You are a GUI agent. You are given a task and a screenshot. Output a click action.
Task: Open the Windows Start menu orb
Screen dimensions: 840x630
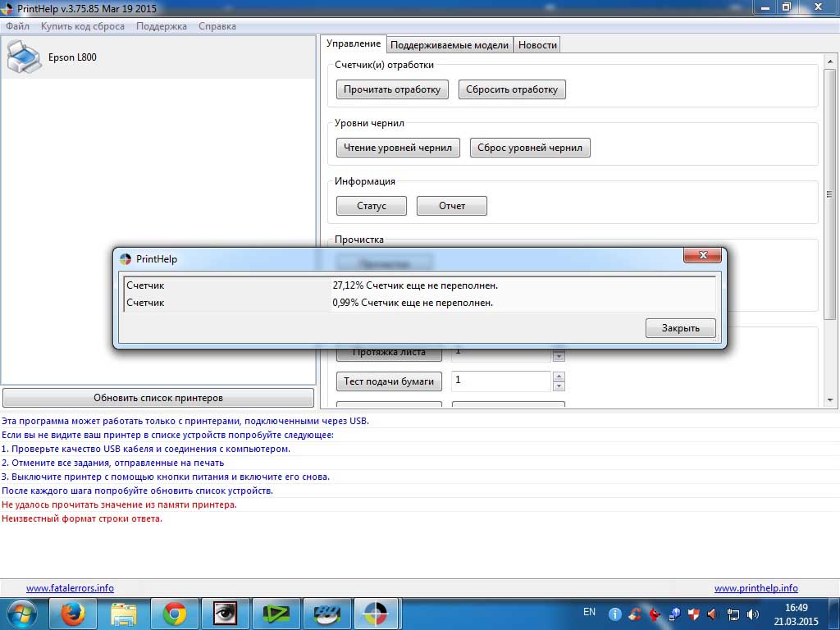coord(21,614)
